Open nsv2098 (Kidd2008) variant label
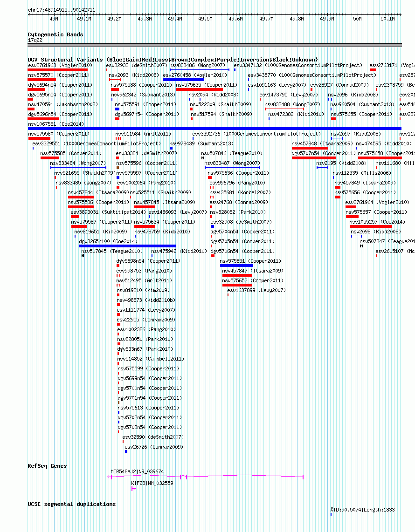 tap(376, 232)
